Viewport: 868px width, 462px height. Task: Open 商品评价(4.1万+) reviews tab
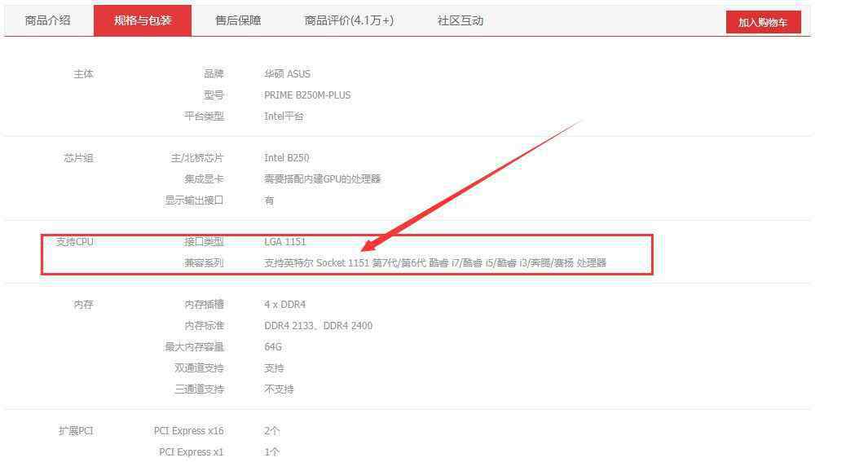pyautogui.click(x=349, y=21)
